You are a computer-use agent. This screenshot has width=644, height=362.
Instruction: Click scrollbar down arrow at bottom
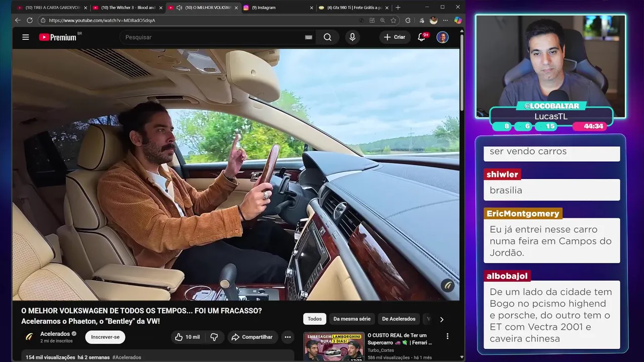462,357
